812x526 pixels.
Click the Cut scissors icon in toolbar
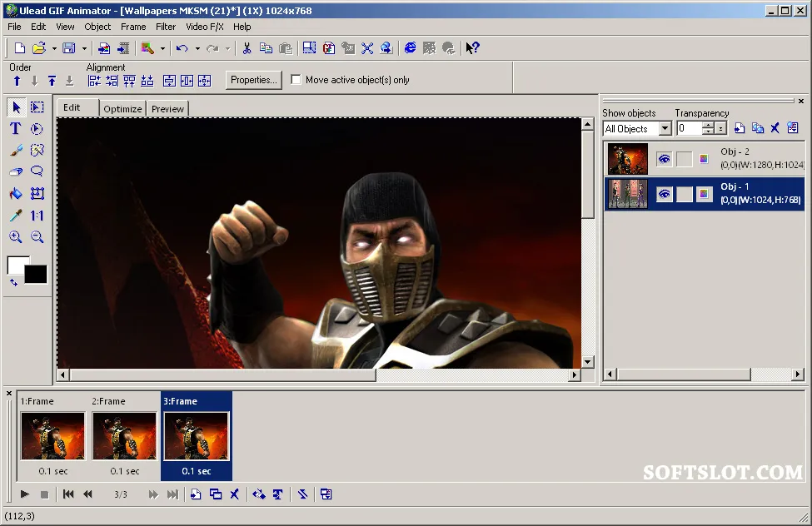tap(247, 48)
